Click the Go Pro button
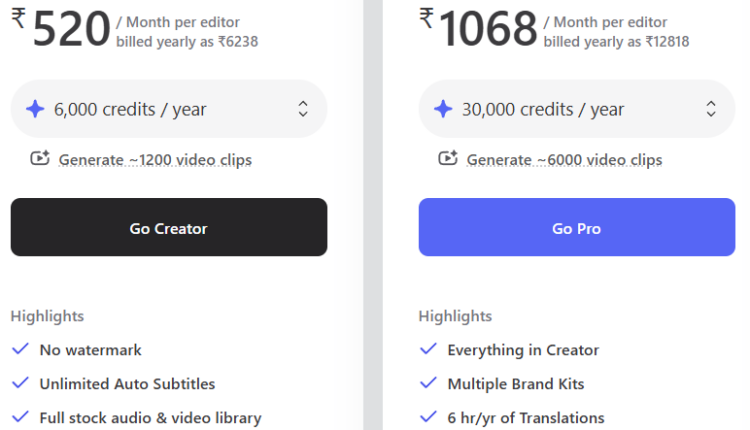The image size is (750, 430). [x=576, y=228]
